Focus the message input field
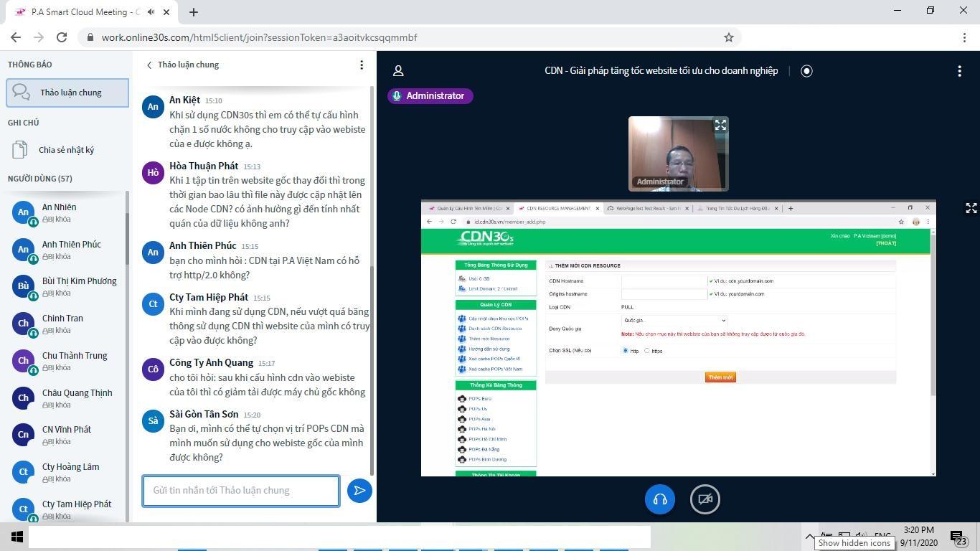Image resolution: width=980 pixels, height=551 pixels. (x=241, y=491)
